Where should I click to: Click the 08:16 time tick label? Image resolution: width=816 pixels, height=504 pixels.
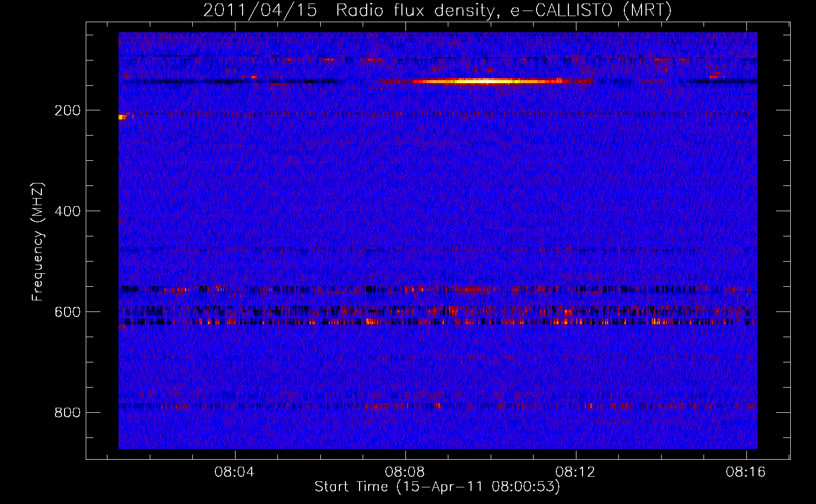click(746, 472)
